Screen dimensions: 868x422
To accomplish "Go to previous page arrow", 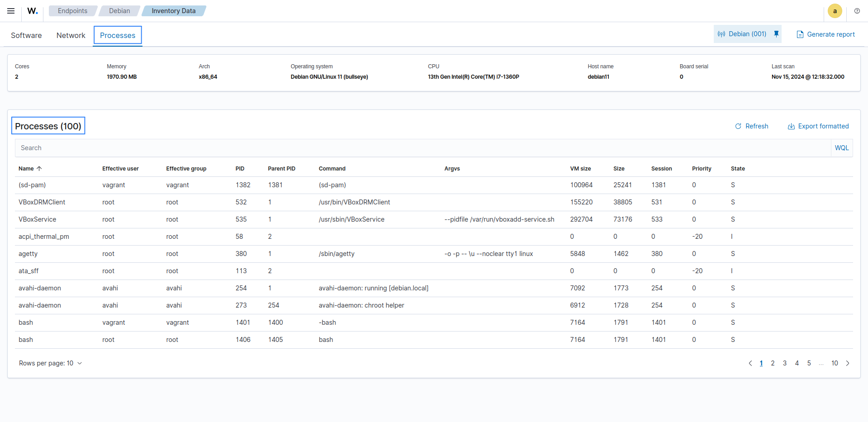I will [x=750, y=363].
